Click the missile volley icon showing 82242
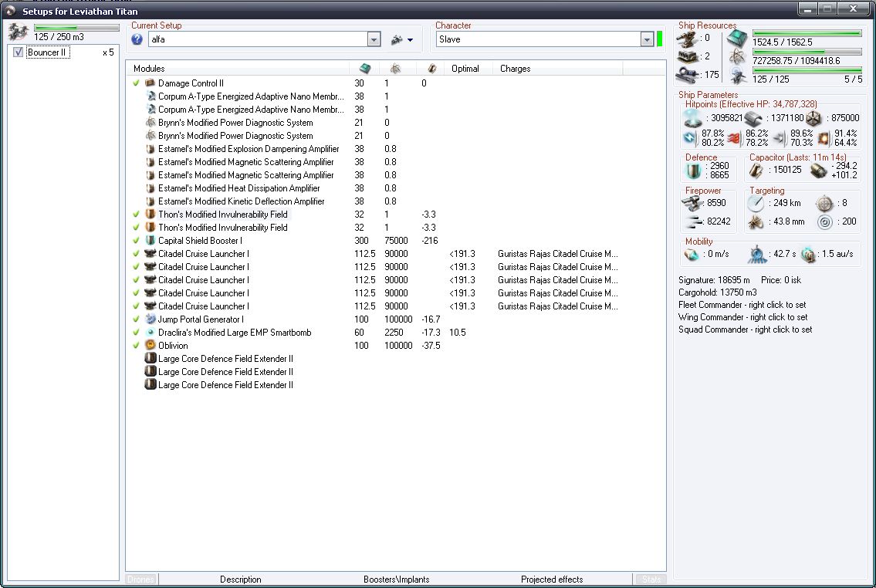876x588 pixels. coord(693,221)
